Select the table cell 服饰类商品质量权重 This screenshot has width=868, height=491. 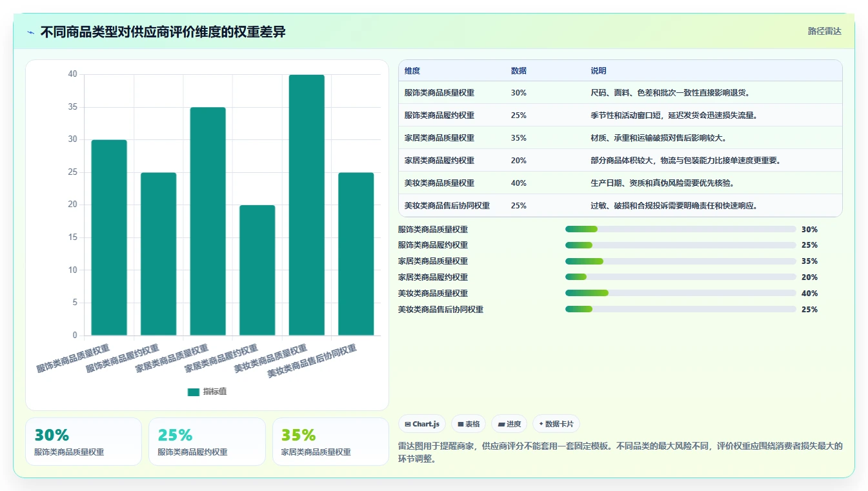[439, 93]
